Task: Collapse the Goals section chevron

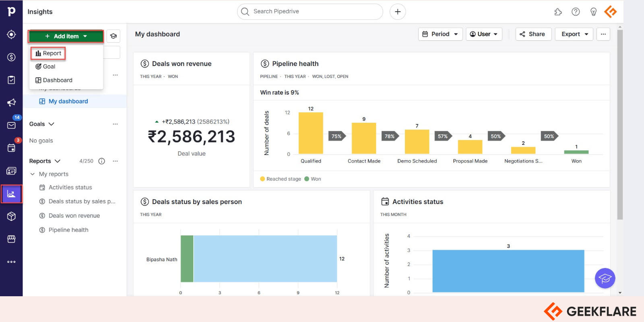Action: (52, 124)
